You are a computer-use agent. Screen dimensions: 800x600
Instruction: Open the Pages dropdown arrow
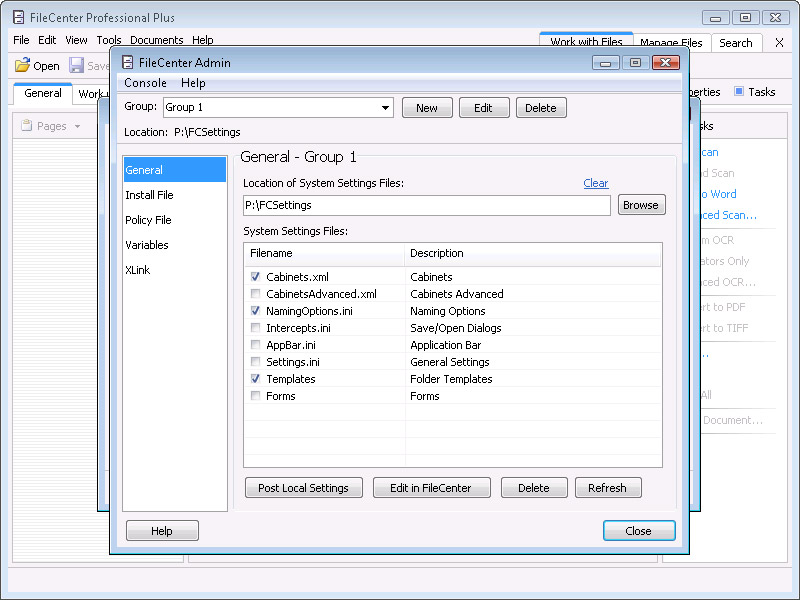(x=78, y=127)
